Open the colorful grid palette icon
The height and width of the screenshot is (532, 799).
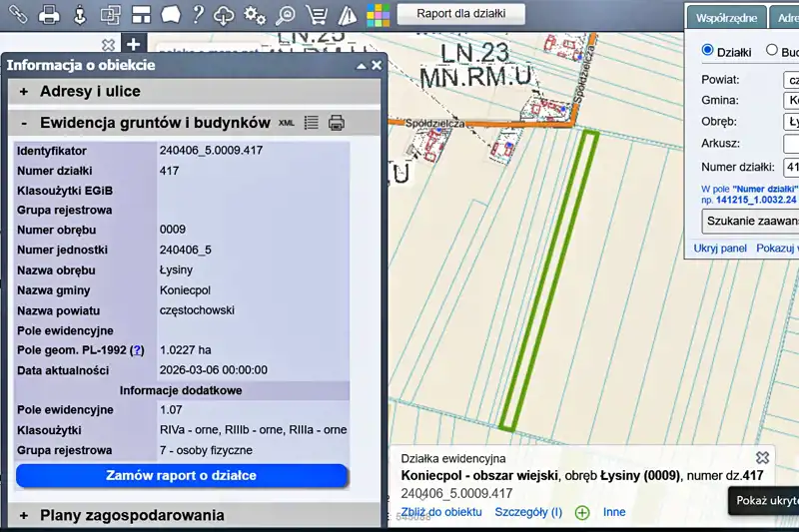(x=379, y=15)
